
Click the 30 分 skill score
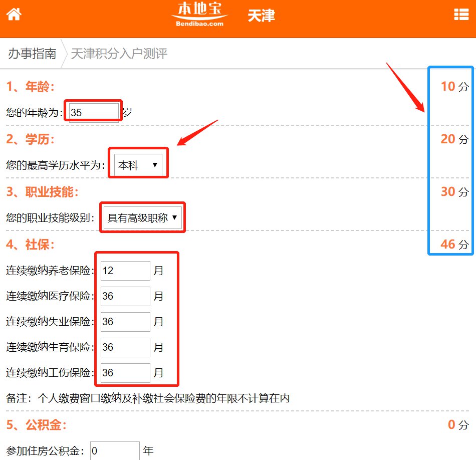[x=454, y=192]
